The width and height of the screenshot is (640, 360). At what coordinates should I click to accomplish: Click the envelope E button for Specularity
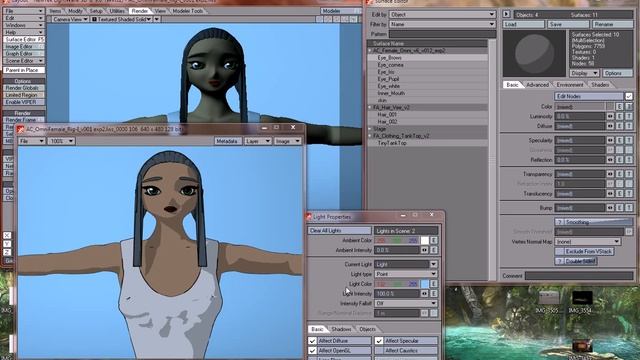(x=620, y=140)
